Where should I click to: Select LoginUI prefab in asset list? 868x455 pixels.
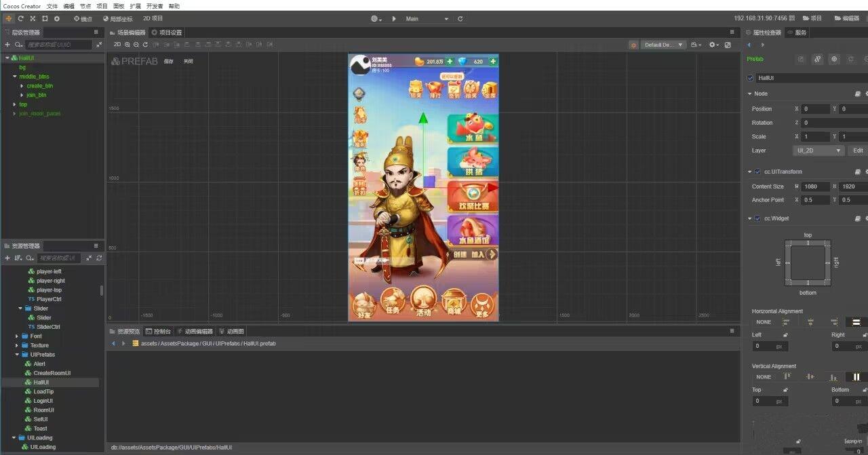pyautogui.click(x=43, y=401)
